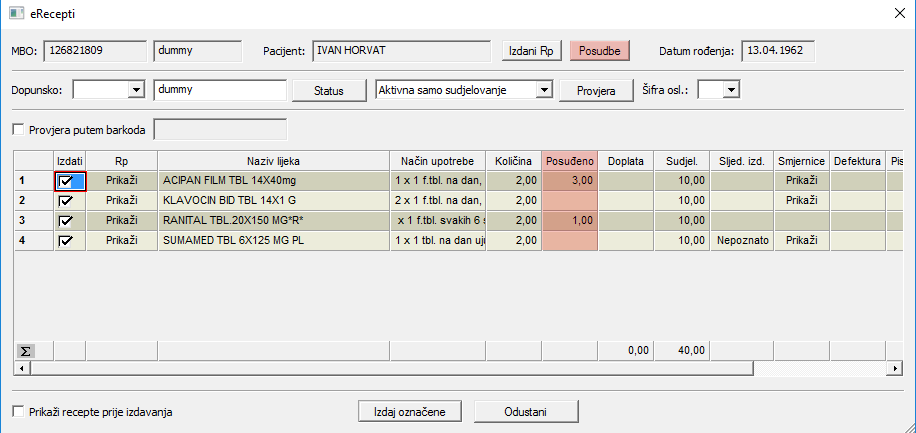Open the Aktivna samo sudjelovanje dropdown
Viewport: 916px width, 433px height.
(544, 90)
